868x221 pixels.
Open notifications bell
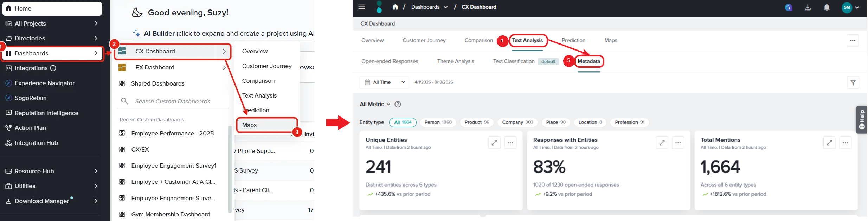[827, 7]
